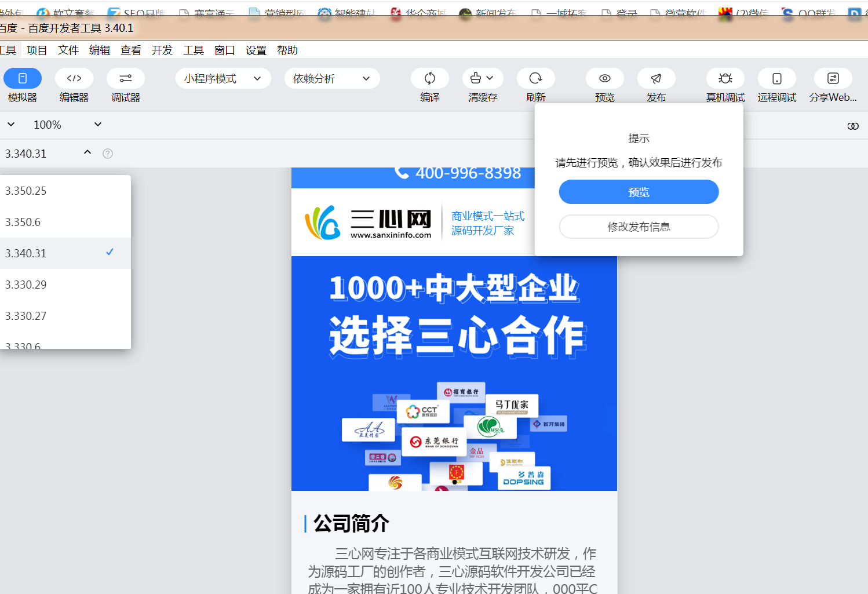Click the 清缓存 clear cache icon
The height and width of the screenshot is (594, 868).
point(476,78)
